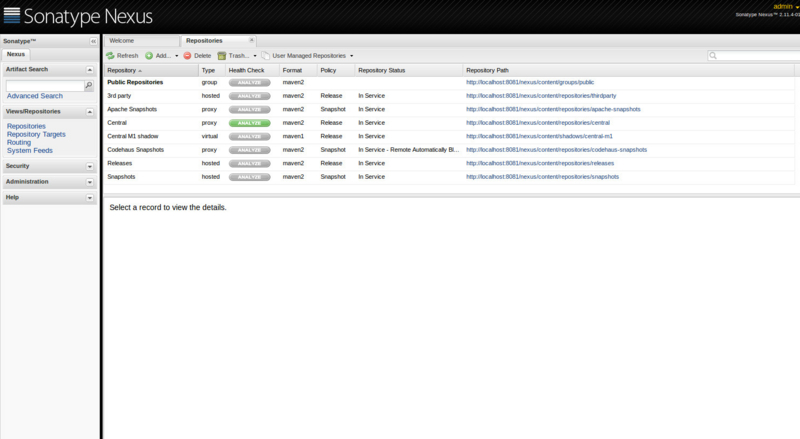Select the Repositories tab
The width and height of the screenshot is (800, 439).
218,40
